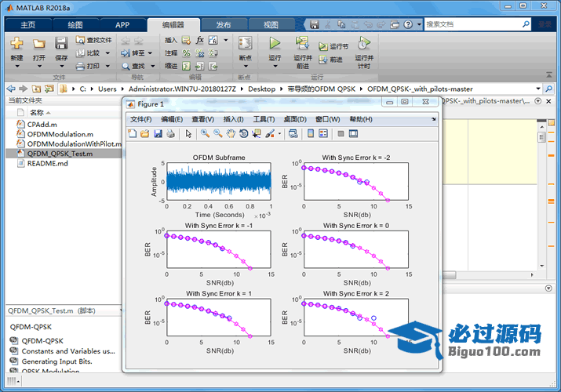Click Users in the address path

click(107, 89)
